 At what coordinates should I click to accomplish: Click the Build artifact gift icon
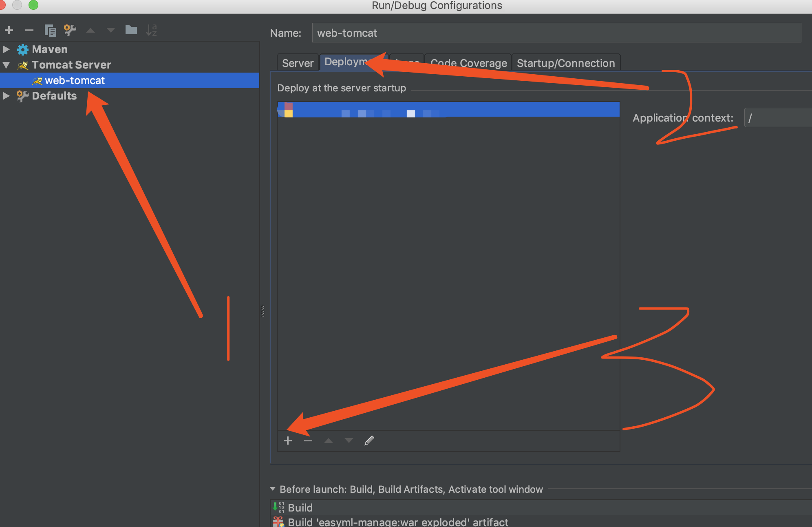(x=278, y=522)
